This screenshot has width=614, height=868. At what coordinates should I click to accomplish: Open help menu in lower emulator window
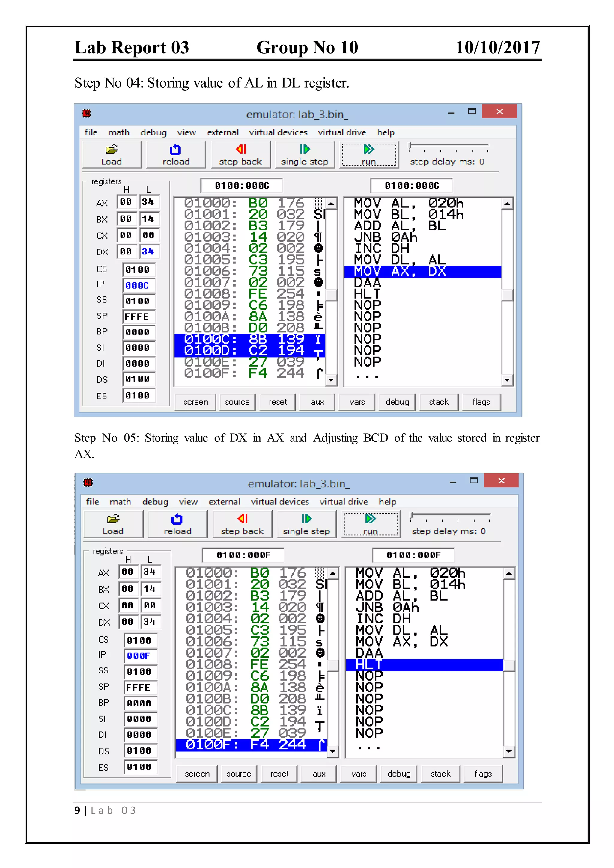tap(388, 502)
